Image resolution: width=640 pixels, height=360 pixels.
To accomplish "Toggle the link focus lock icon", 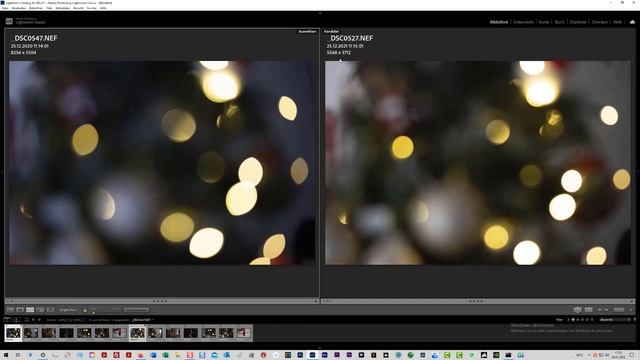I will pos(85,310).
